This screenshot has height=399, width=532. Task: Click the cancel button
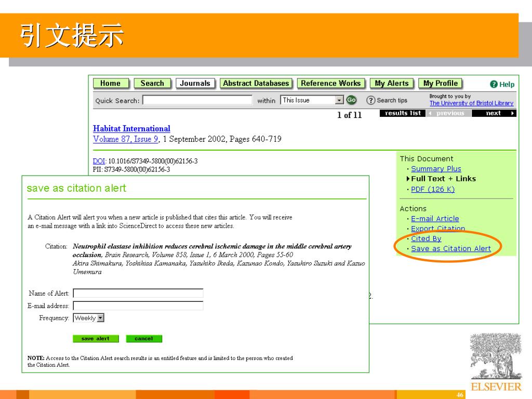144,339
